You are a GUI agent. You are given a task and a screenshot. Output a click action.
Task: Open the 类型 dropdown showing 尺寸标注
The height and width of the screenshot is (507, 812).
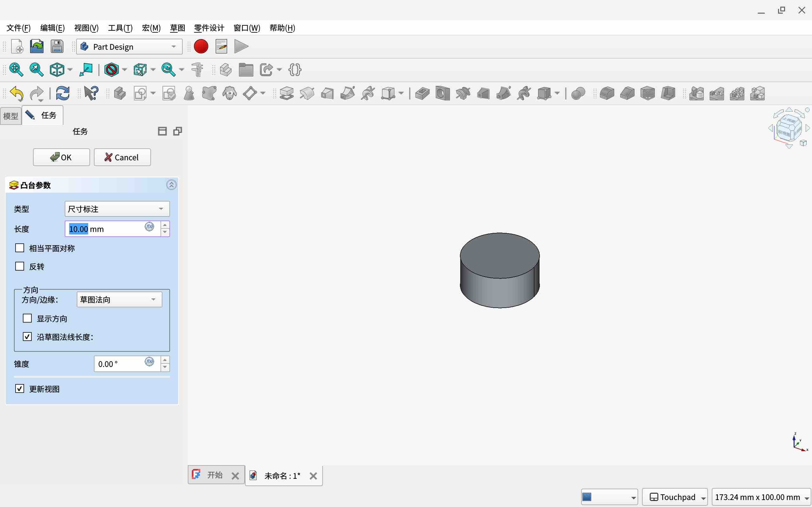pos(117,209)
